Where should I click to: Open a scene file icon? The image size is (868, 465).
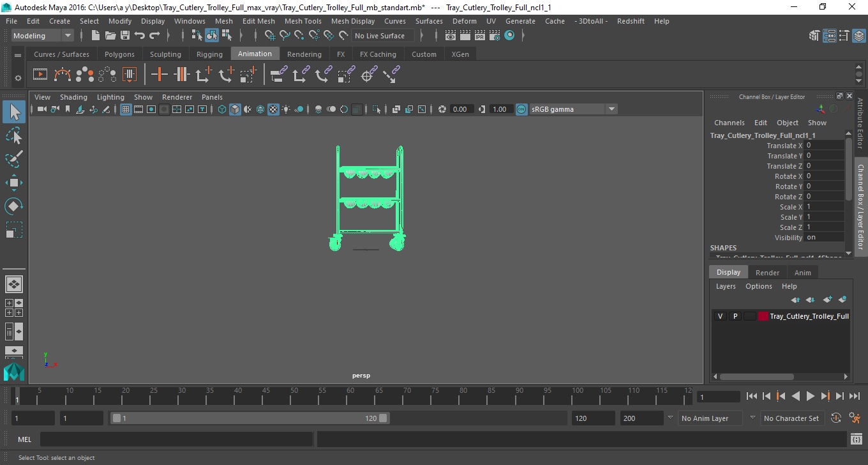110,36
